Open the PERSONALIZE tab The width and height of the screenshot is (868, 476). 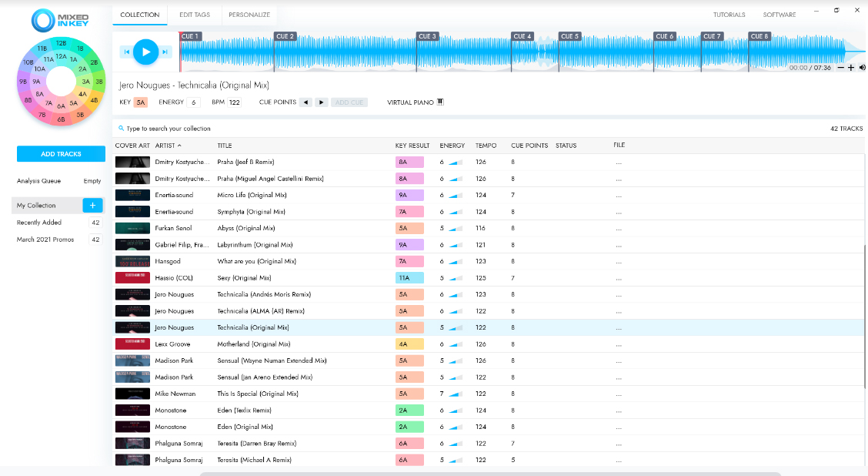(x=248, y=14)
